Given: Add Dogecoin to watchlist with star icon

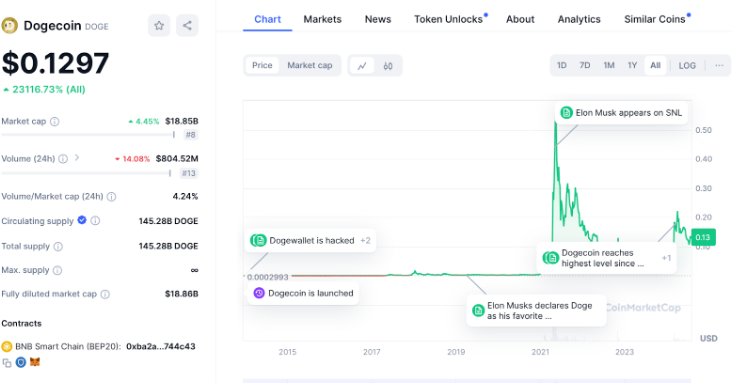Looking at the screenshot, I should pyautogui.click(x=159, y=25).
